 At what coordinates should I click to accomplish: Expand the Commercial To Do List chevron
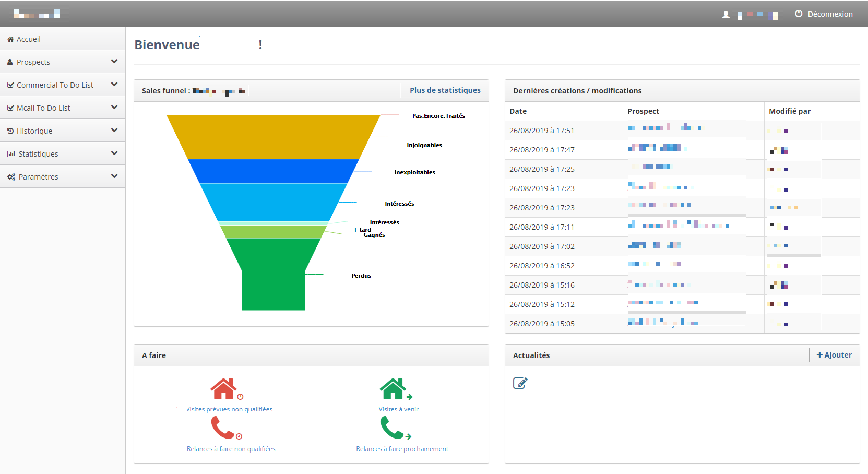[114, 85]
